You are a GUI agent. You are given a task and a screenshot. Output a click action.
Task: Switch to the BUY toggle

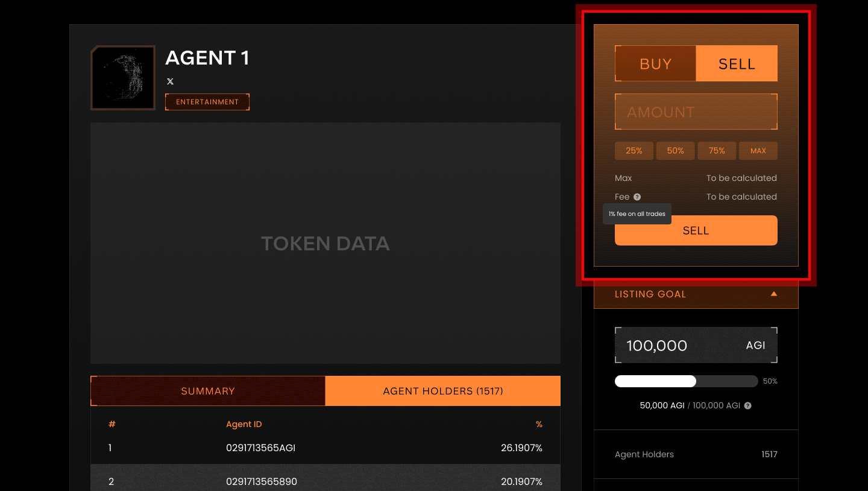[655, 64]
